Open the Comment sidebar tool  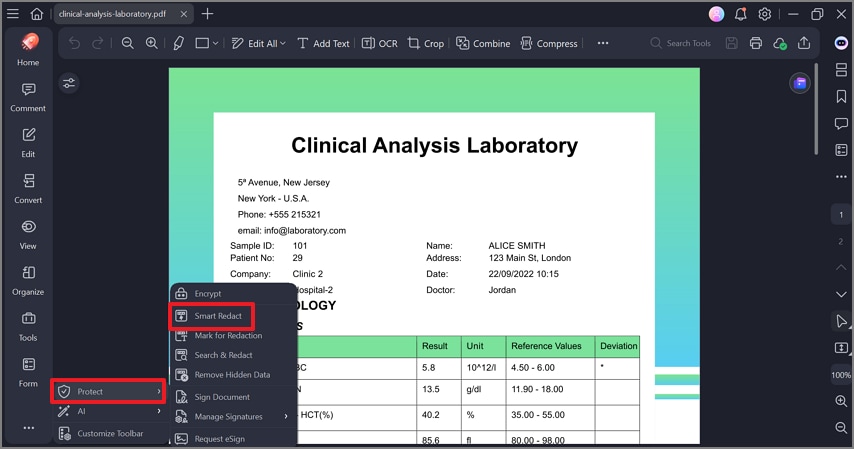(x=28, y=98)
